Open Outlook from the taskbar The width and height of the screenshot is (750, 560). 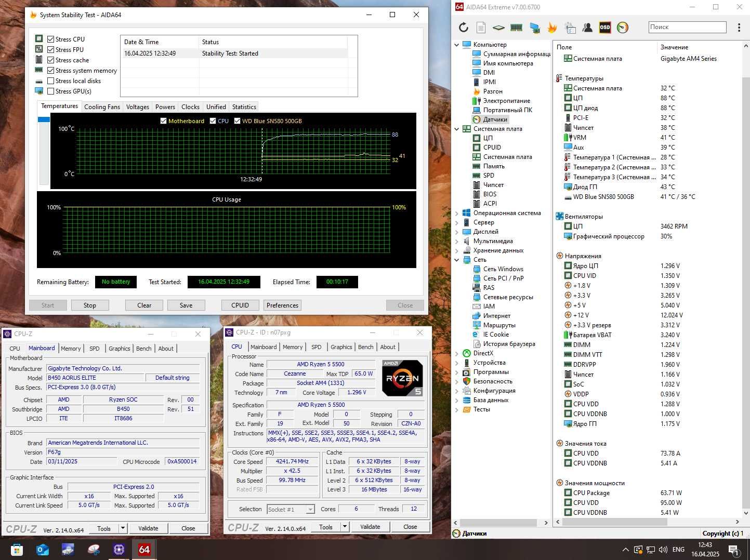point(42,549)
